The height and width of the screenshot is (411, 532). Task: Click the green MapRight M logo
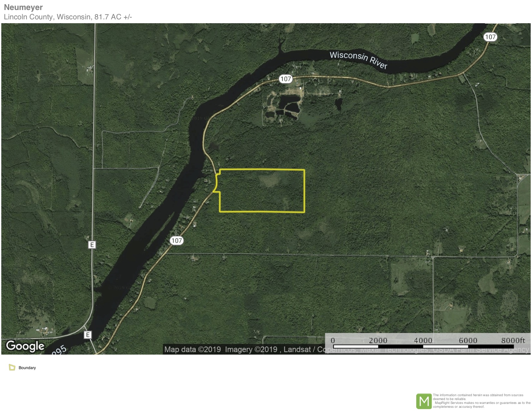tap(424, 401)
